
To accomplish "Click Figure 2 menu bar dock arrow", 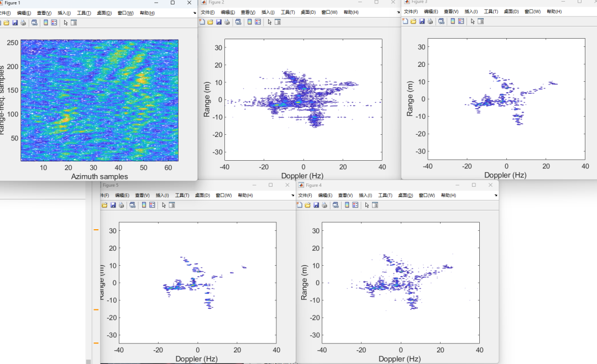I will point(398,12).
